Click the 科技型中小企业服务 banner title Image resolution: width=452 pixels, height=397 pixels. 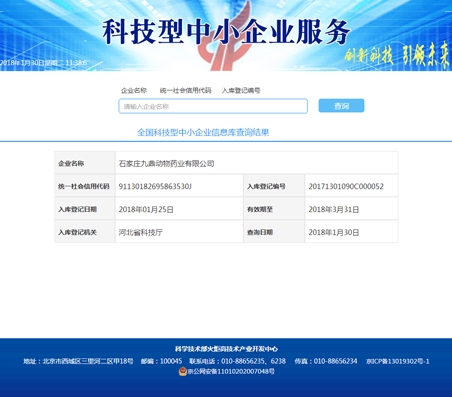226,32
